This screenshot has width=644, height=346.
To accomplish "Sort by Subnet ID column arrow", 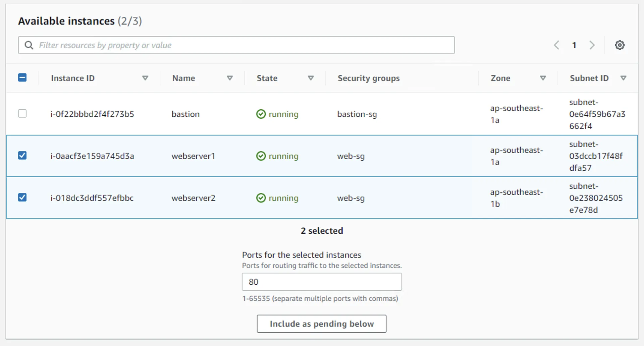I will point(624,78).
